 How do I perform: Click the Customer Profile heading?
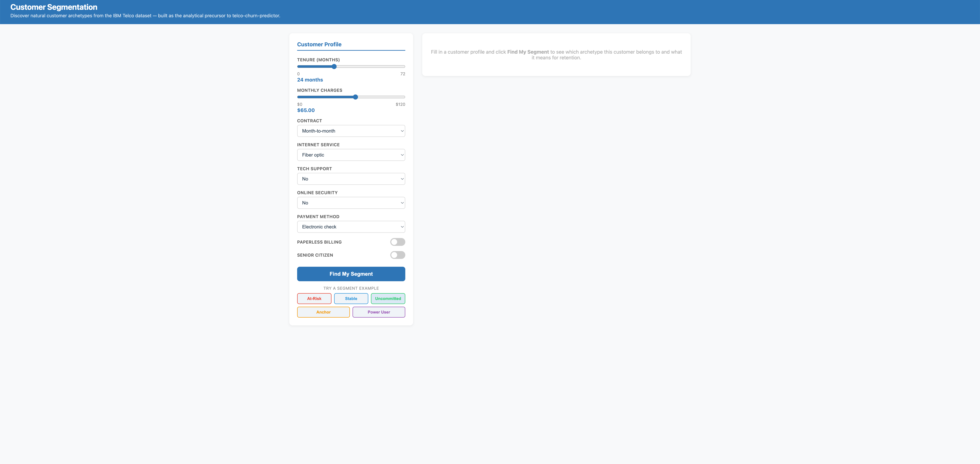coord(319,45)
